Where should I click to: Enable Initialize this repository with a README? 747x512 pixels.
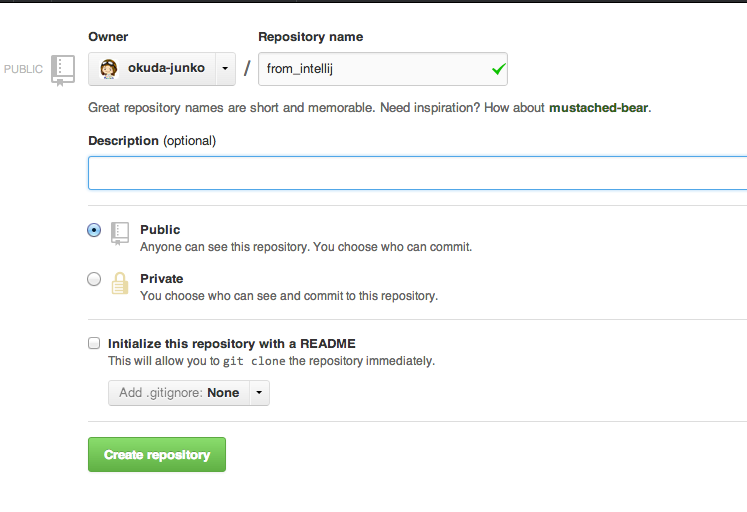(x=94, y=343)
